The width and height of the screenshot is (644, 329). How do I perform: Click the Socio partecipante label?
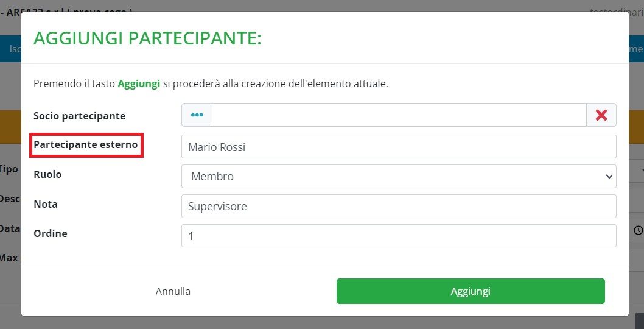click(79, 116)
